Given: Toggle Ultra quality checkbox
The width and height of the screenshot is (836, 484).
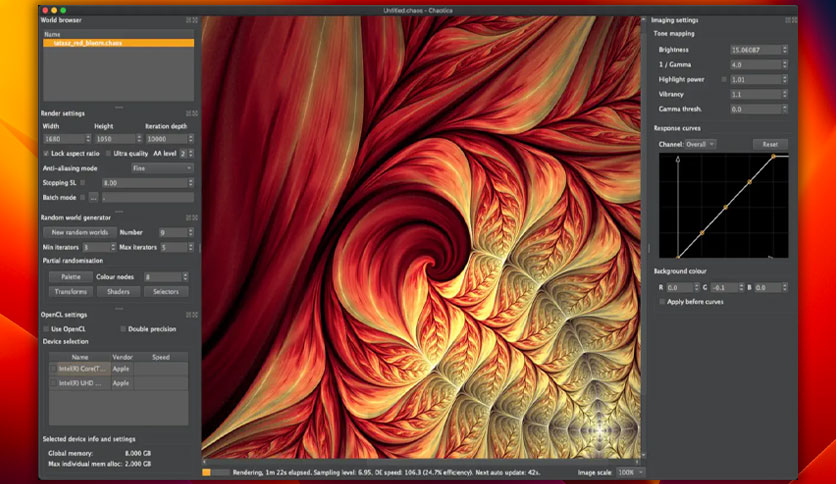Looking at the screenshot, I should [108, 154].
